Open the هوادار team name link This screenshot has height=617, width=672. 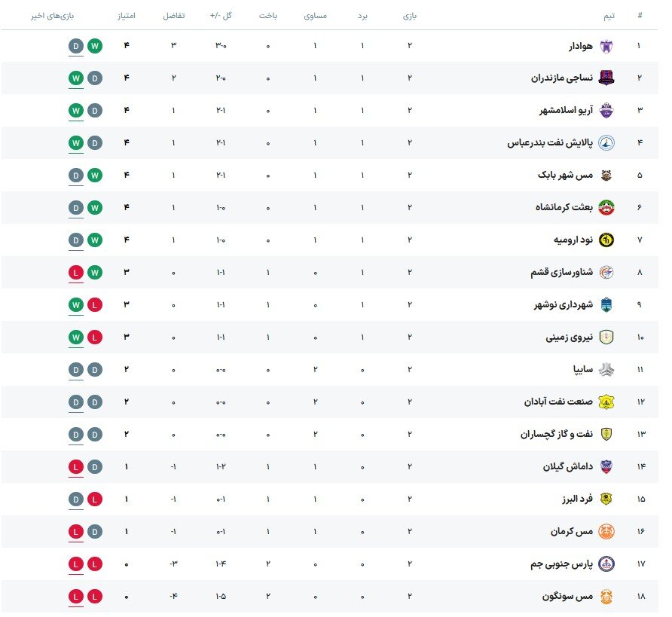pyautogui.click(x=580, y=46)
